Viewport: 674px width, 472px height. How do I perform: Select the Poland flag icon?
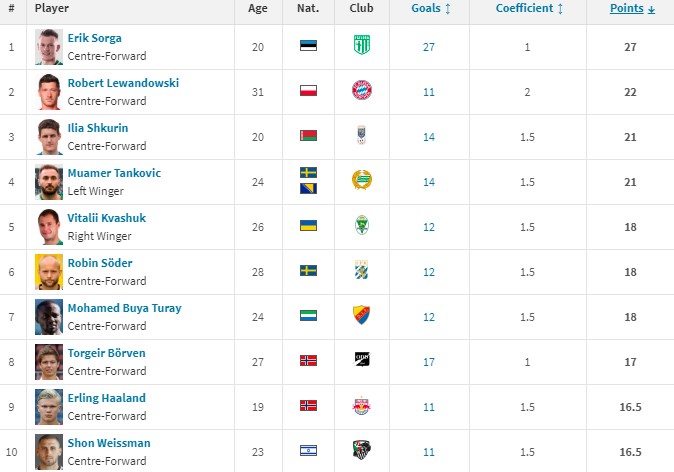click(308, 91)
